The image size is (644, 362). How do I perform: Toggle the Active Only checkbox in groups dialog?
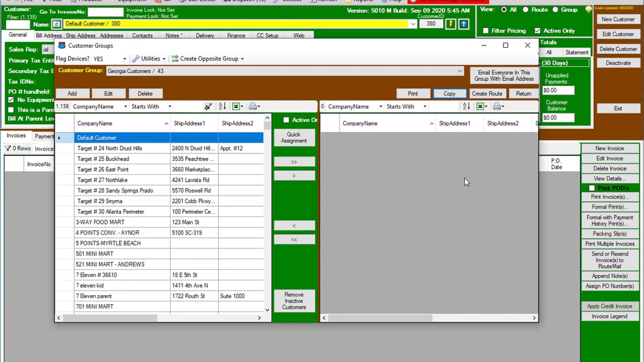286,120
